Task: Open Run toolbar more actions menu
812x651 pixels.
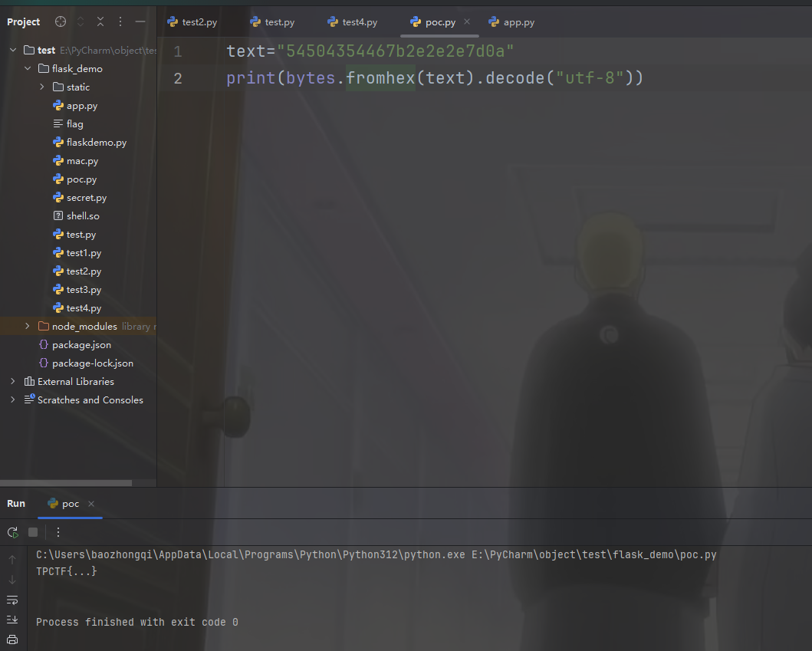Action: pyautogui.click(x=58, y=532)
